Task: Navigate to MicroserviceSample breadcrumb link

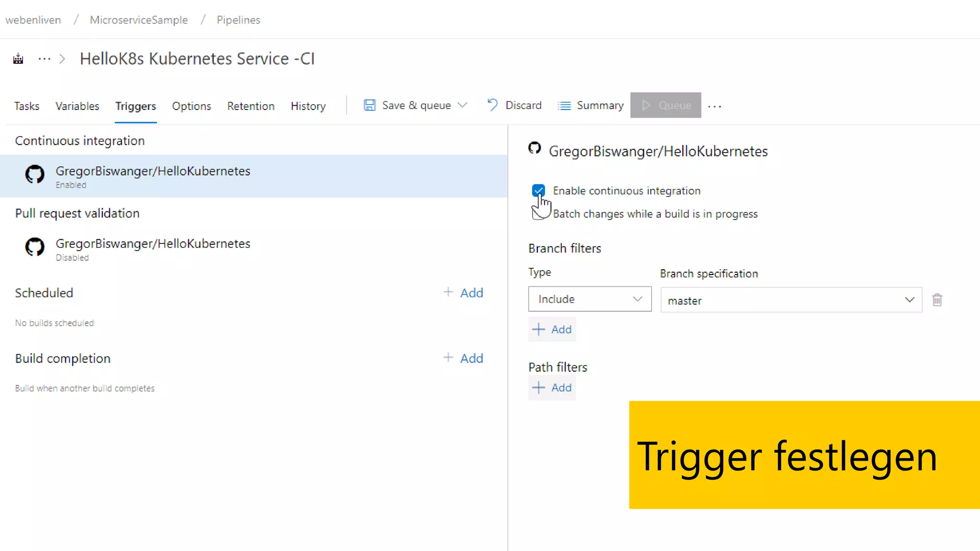Action: pos(139,20)
